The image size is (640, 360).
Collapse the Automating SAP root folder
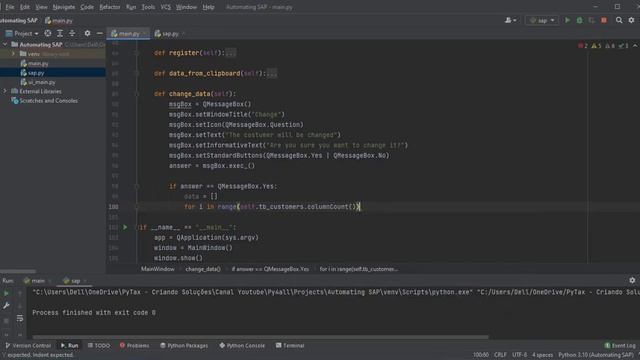5,44
